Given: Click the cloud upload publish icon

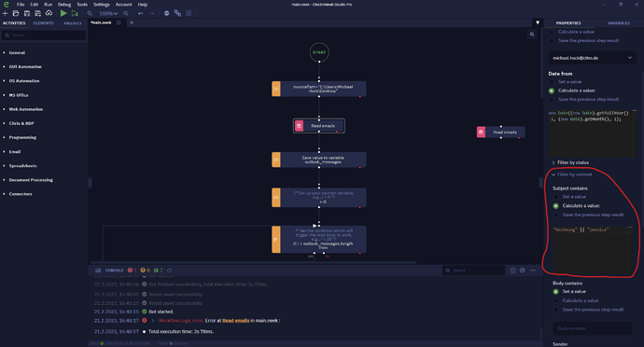Looking at the screenshot, I should (49, 13).
